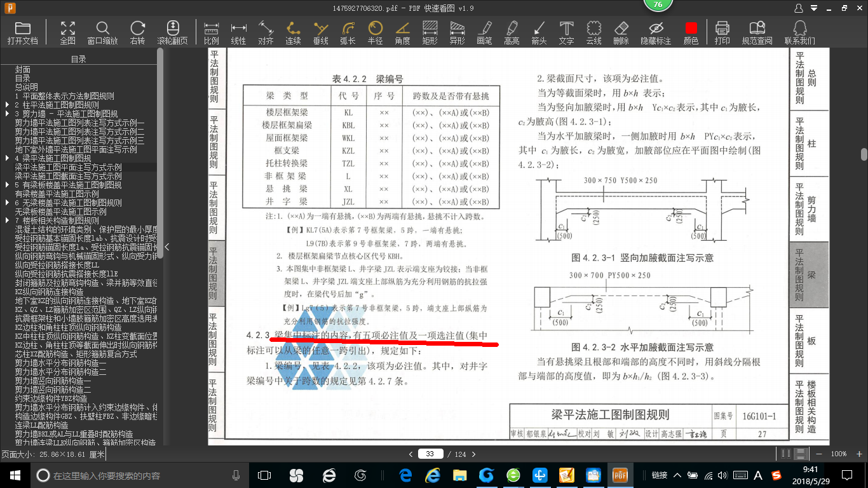This screenshot has width=868, height=488.
Task: Select the 异形 irregular shape tool
Action: [x=457, y=32]
